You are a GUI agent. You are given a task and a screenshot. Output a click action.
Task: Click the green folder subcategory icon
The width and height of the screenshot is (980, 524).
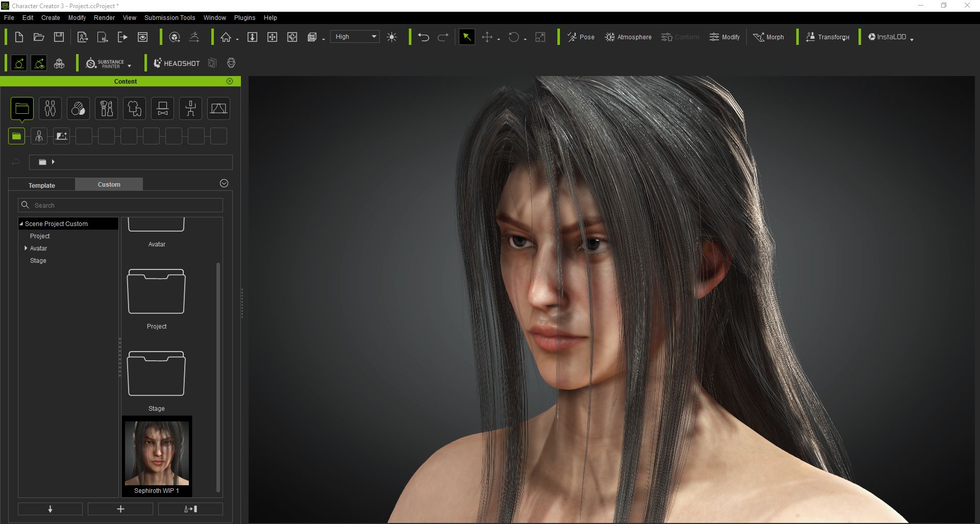click(16, 136)
